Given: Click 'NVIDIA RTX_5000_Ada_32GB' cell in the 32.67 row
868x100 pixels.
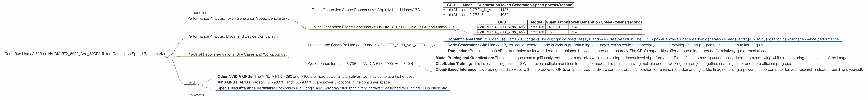Looking at the screenshot, I should click(502, 32).
